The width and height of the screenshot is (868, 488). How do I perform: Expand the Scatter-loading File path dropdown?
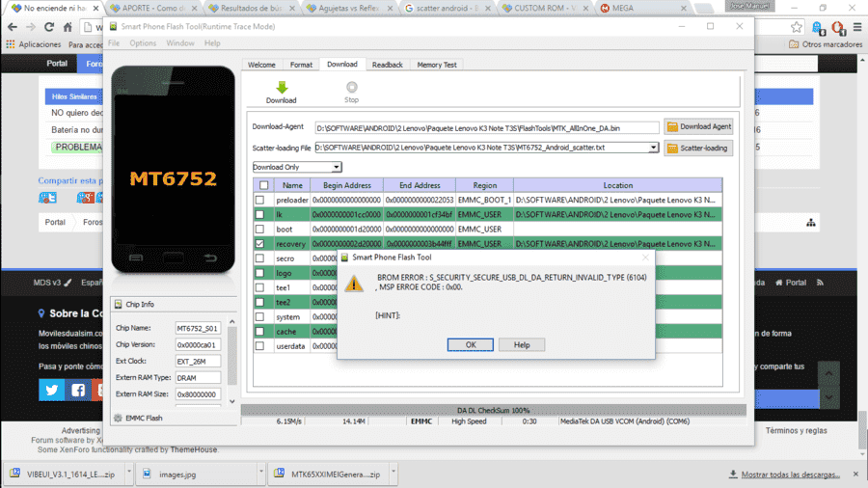(654, 148)
